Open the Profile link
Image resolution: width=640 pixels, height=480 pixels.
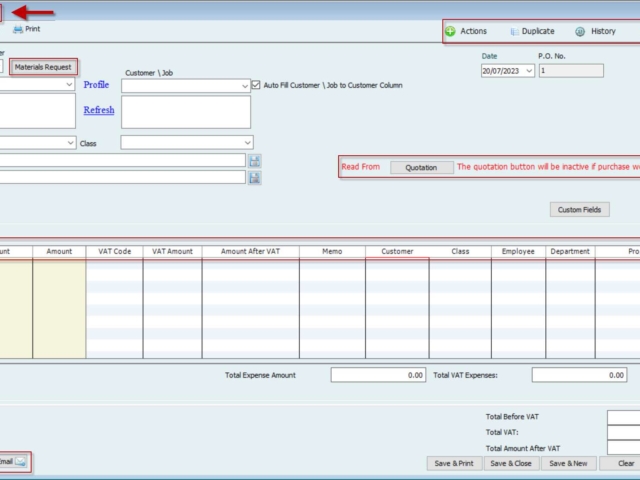[x=96, y=85]
